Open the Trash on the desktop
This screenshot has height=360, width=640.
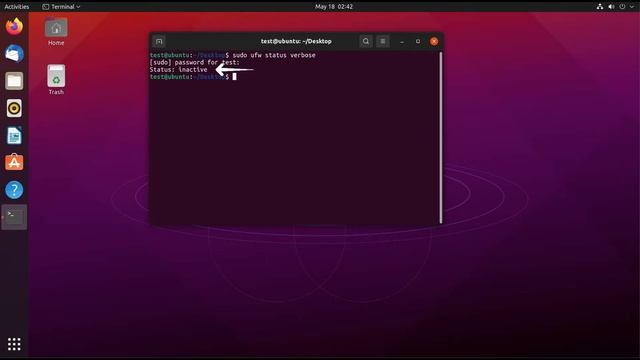click(x=56, y=80)
